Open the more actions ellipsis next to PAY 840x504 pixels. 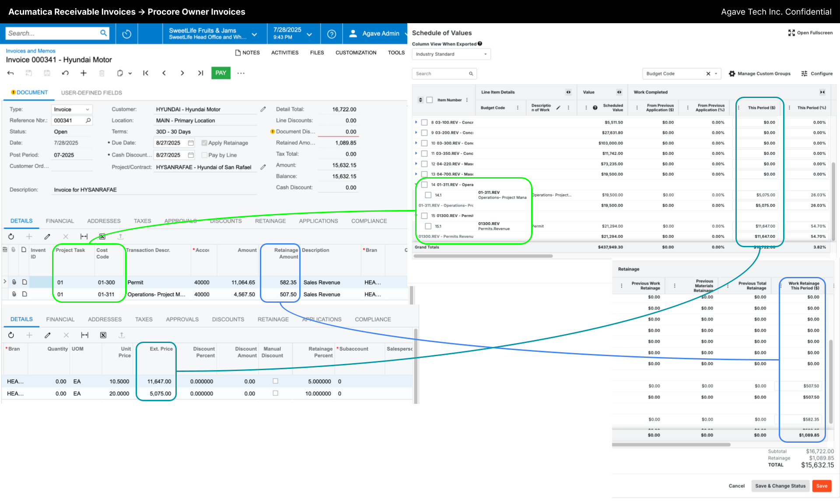click(x=241, y=73)
